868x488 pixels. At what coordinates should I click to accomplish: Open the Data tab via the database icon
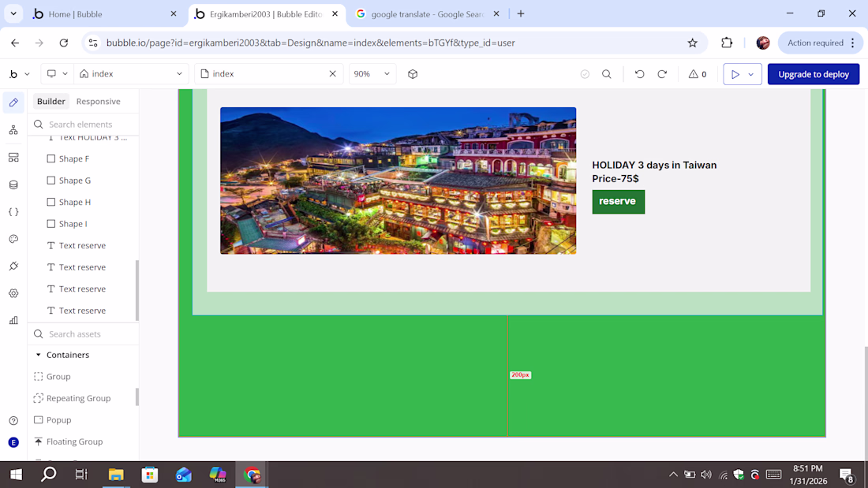13,184
